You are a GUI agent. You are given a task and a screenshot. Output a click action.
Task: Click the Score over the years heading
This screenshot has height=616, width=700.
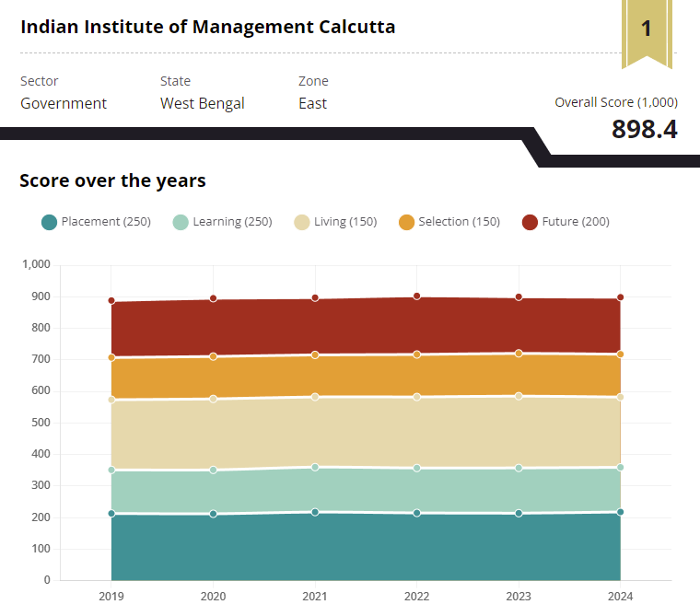pyautogui.click(x=112, y=180)
